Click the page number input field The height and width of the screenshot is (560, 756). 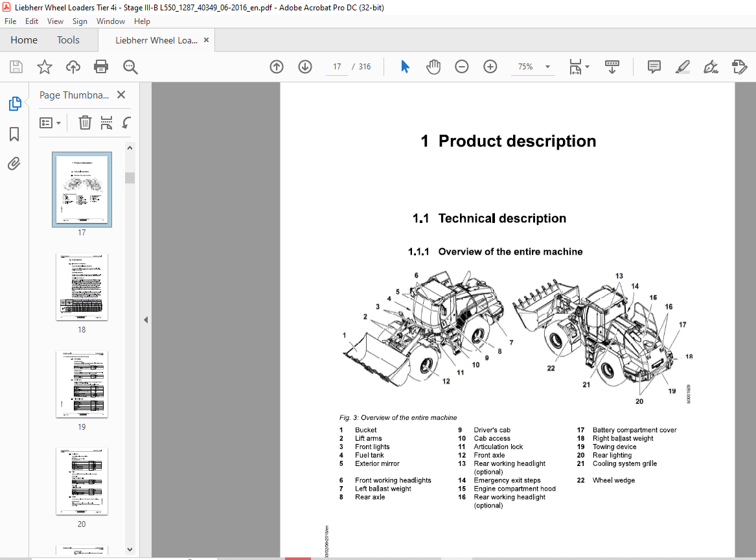[x=336, y=67]
